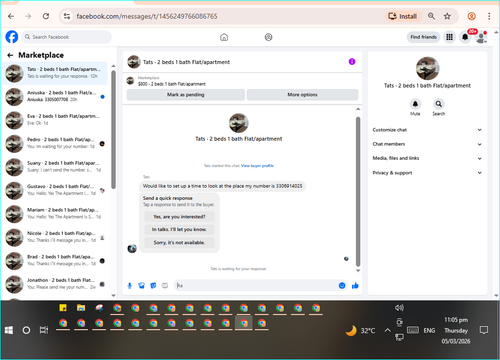
Task: Click the Home icon in top navigation
Action: (224, 37)
